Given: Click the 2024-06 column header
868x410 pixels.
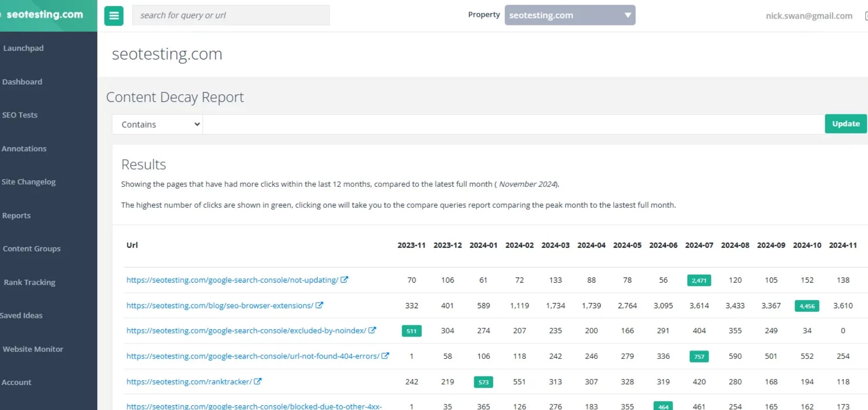Looking at the screenshot, I should [x=663, y=245].
